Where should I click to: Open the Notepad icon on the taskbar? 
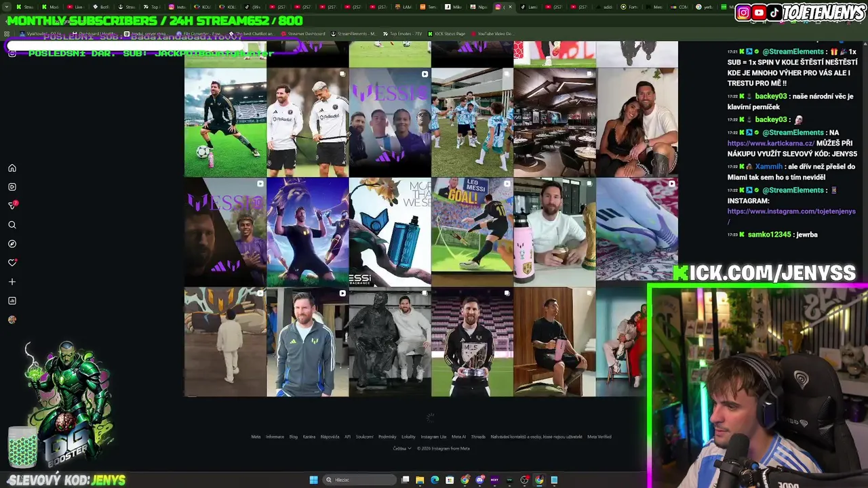click(554, 480)
